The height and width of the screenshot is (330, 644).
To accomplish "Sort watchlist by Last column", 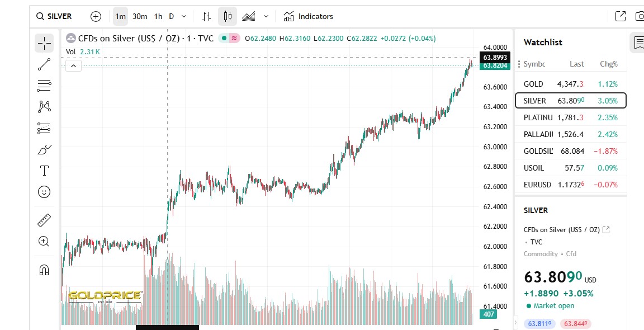I will click(577, 64).
